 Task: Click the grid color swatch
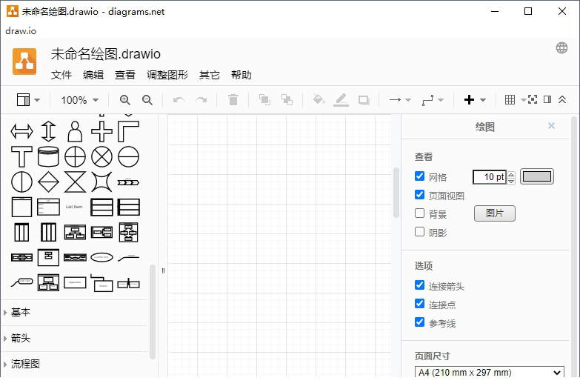click(537, 176)
